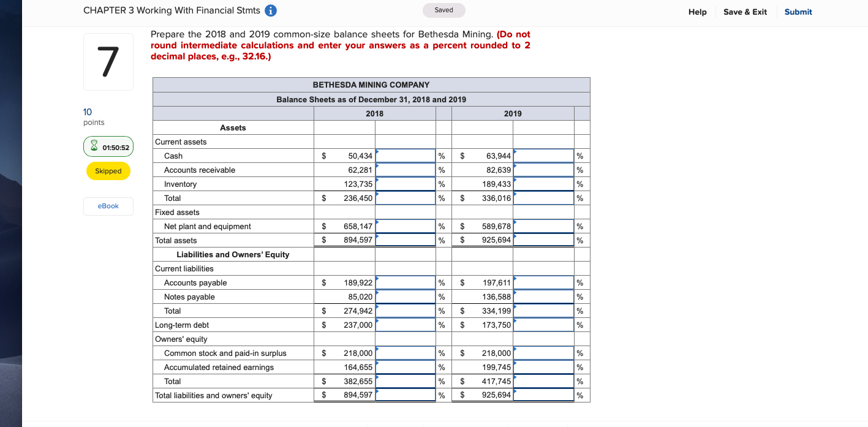Click the Saved status pill
The image size is (868, 427).
443,10
